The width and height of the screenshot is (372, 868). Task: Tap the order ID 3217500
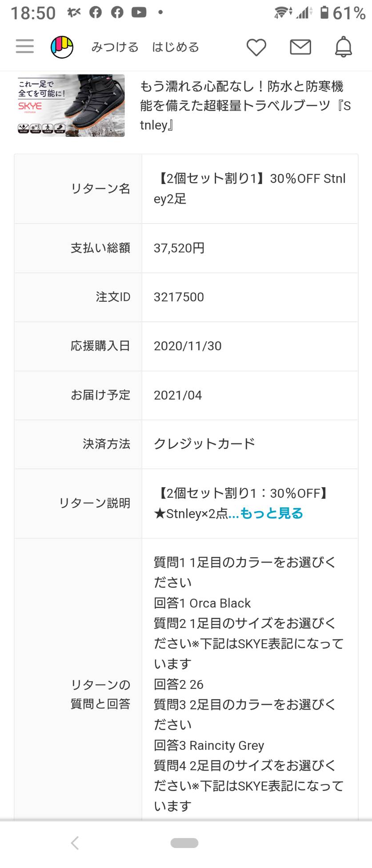pos(179,297)
